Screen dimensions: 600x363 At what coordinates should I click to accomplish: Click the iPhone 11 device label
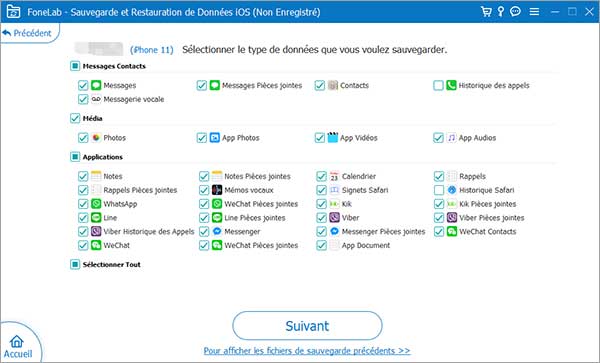(152, 50)
